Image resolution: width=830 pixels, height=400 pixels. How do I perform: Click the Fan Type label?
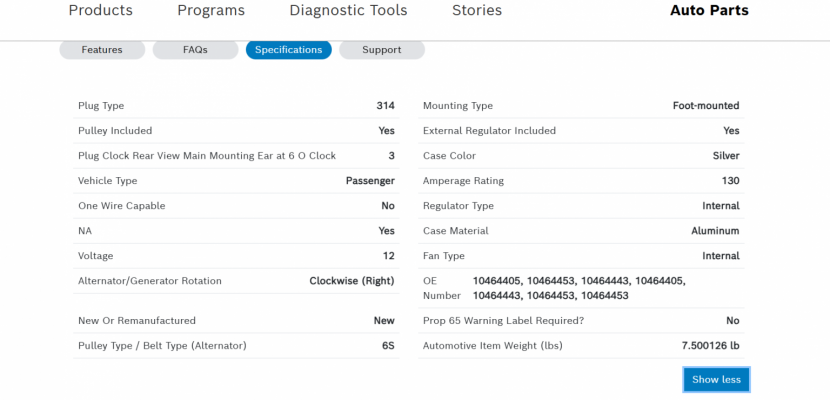(444, 256)
